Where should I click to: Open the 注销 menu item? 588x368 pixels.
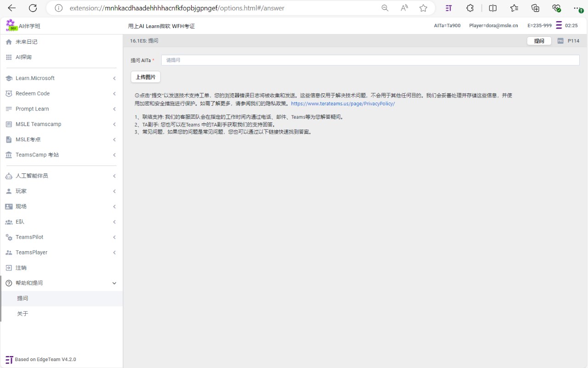(62, 268)
